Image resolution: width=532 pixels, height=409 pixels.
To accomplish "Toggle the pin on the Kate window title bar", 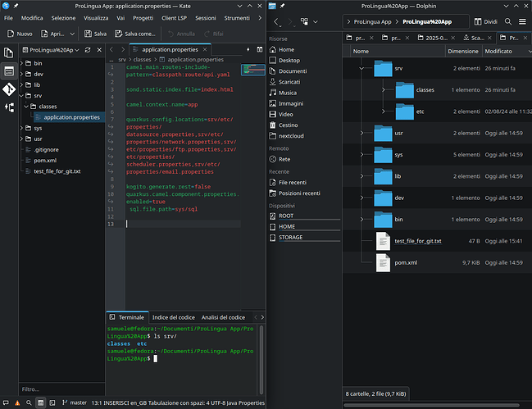I will 15,6.
